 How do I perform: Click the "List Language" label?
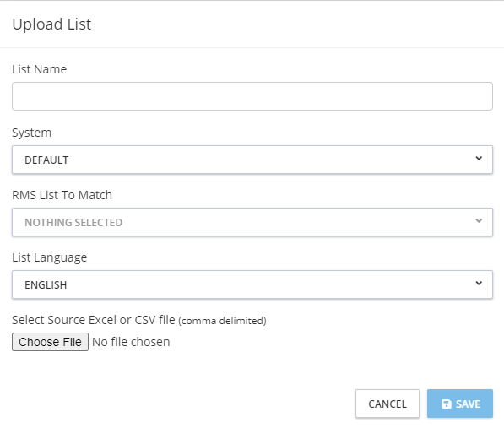(50, 257)
